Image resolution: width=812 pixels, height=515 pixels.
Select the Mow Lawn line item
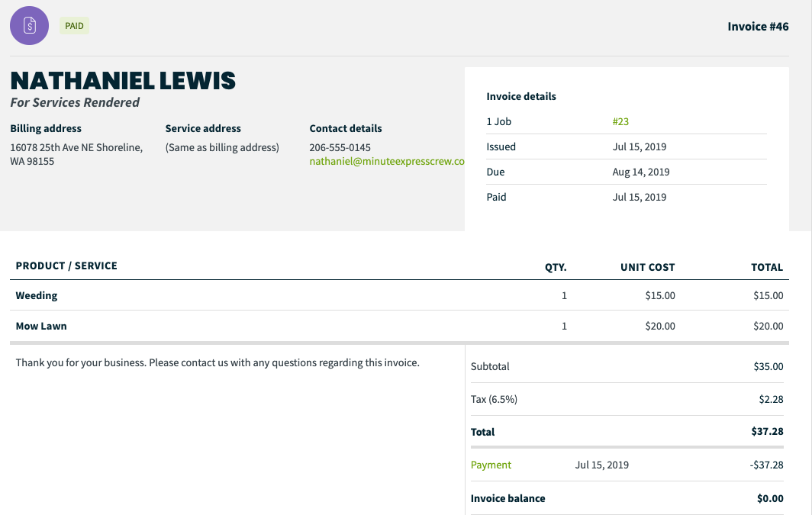[x=399, y=326]
